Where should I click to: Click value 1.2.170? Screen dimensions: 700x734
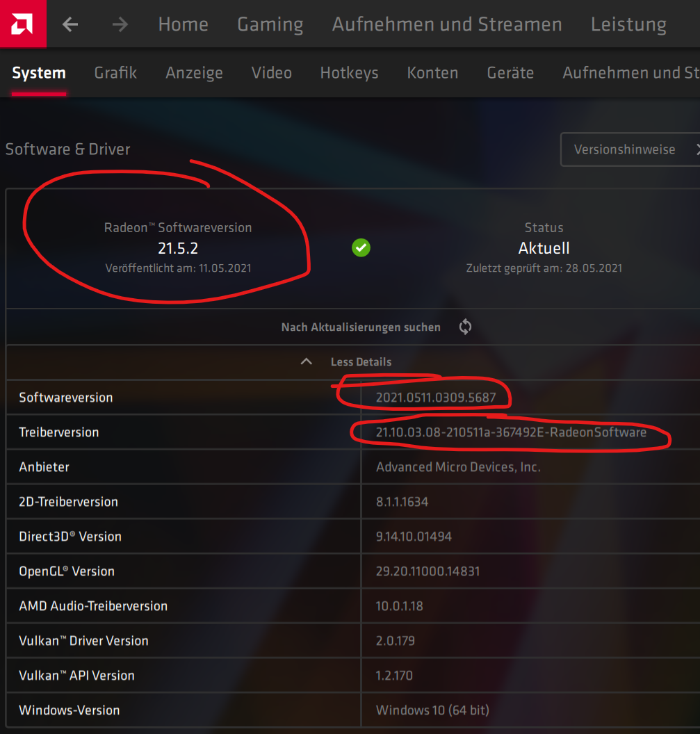click(393, 676)
